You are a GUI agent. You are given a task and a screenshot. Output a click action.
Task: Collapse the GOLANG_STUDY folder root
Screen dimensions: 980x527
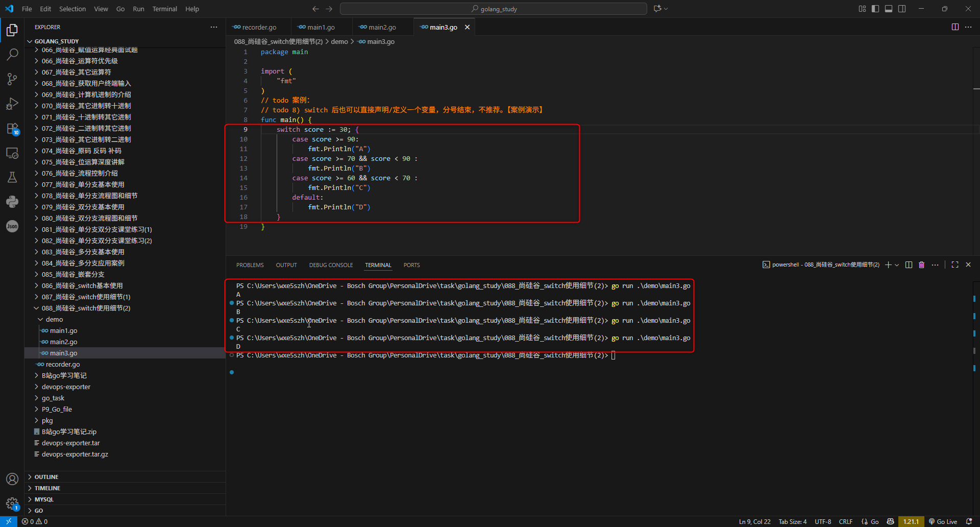click(125, 41)
